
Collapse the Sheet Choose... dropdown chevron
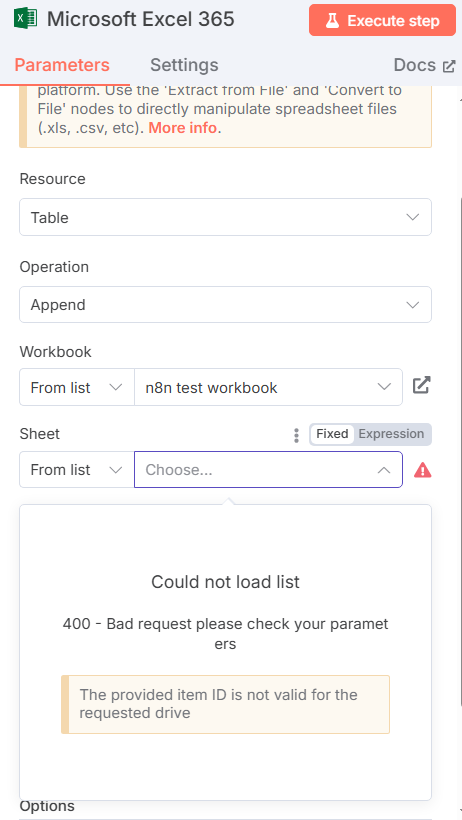pos(384,470)
